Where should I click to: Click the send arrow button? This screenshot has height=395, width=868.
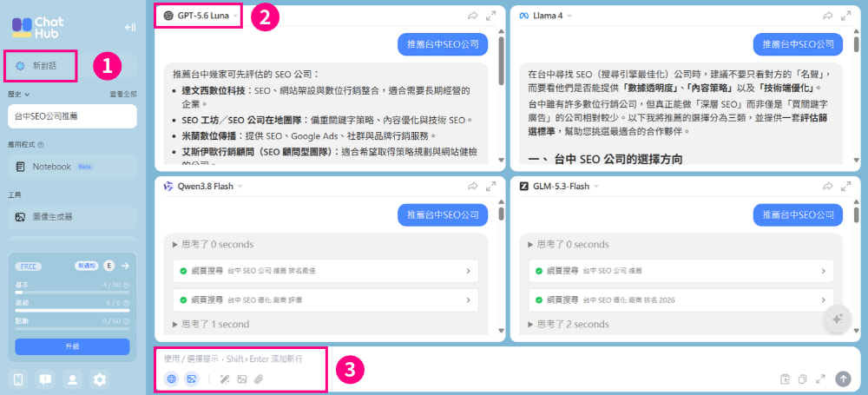click(843, 379)
